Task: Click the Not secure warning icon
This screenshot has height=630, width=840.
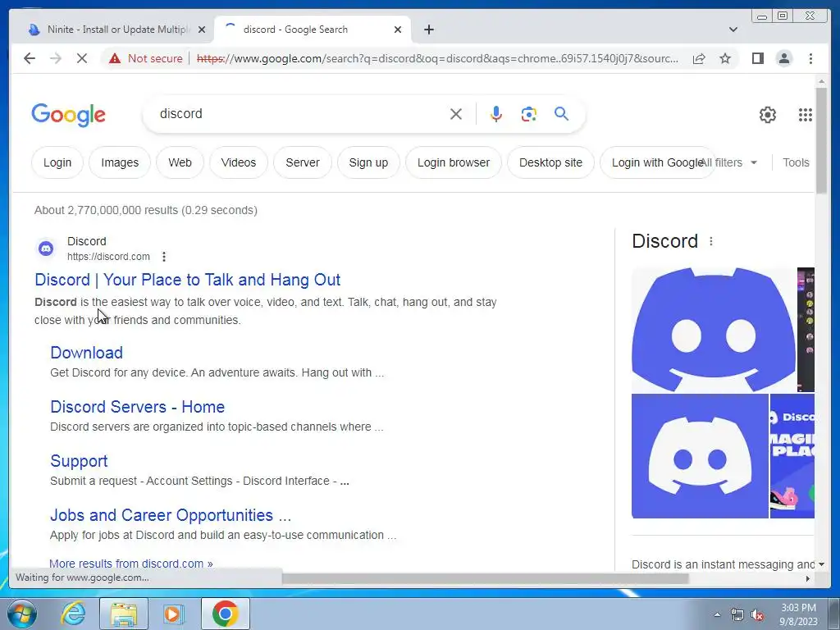Action: click(115, 58)
